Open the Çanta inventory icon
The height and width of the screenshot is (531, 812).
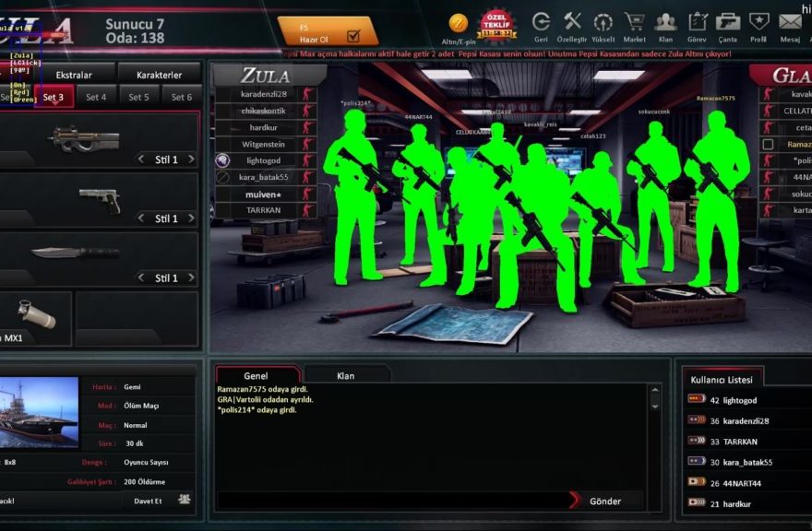coord(728,22)
